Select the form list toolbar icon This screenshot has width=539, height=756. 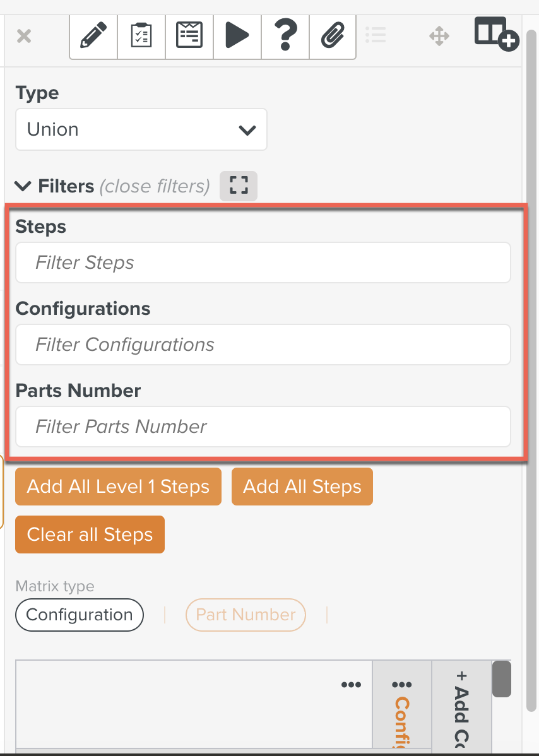pyautogui.click(x=189, y=36)
